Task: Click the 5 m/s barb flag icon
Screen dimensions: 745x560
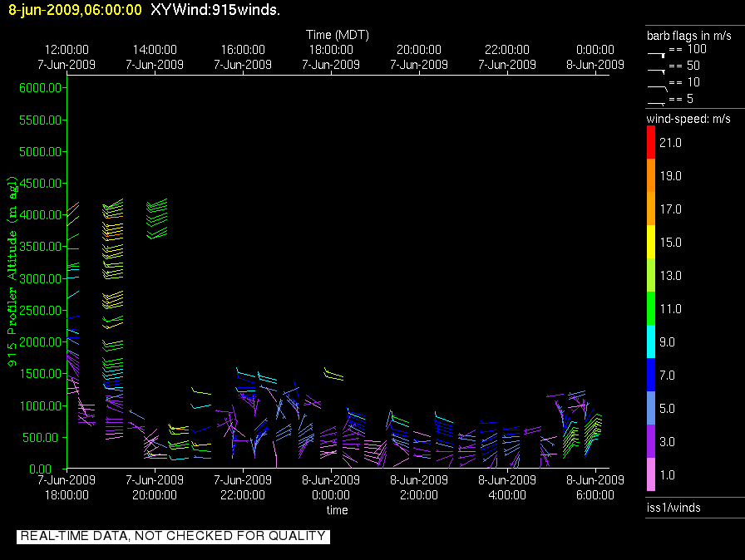Action: click(x=657, y=101)
